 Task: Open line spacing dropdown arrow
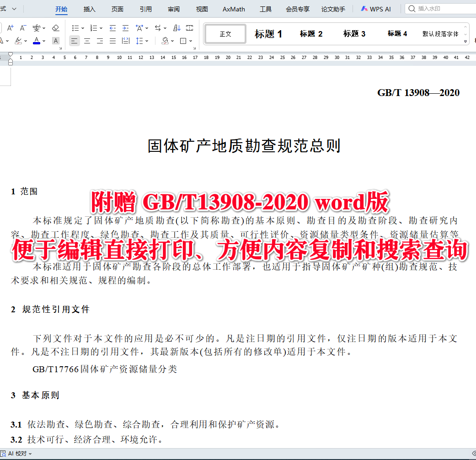(x=147, y=41)
